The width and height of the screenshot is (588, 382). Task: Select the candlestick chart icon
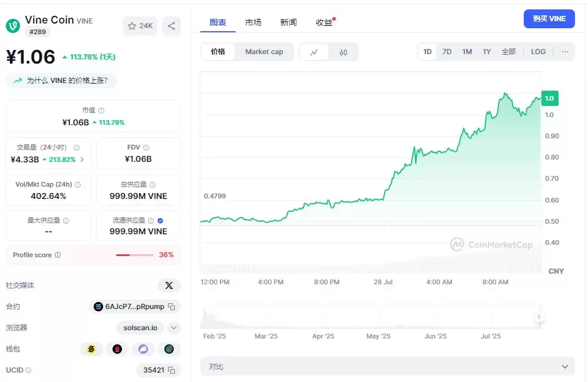pyautogui.click(x=343, y=52)
